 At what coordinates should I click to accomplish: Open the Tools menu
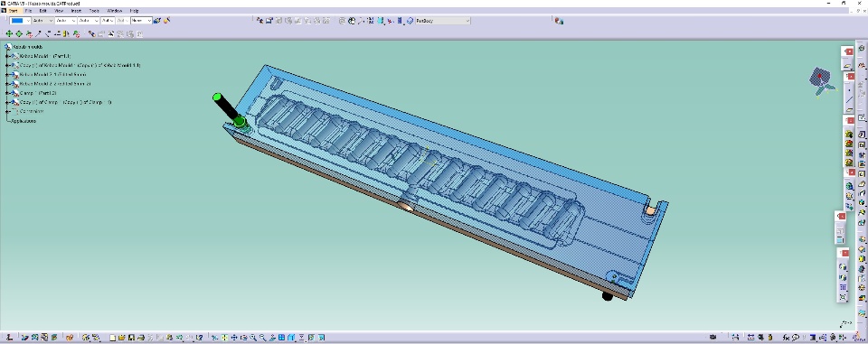point(94,11)
